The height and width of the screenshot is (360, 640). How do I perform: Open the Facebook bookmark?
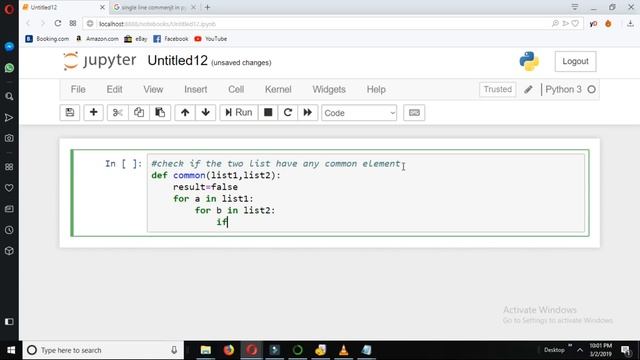click(171, 39)
